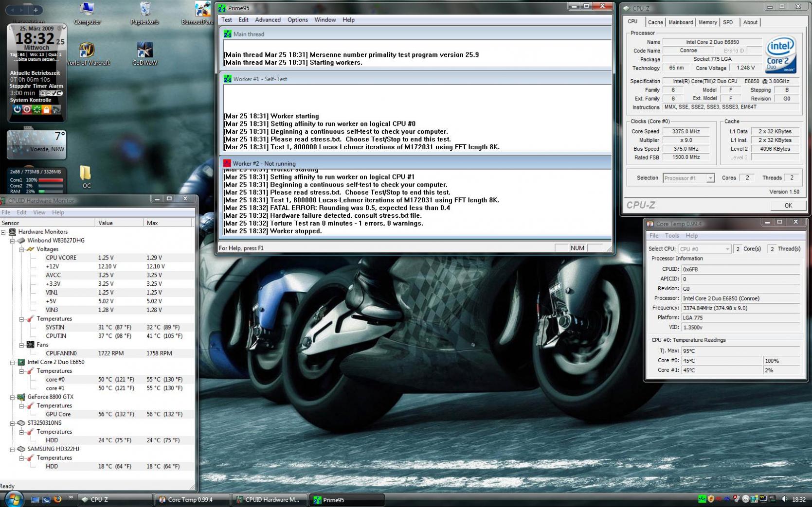
Task: Click the Stoppuhr label in the clock gadget
Action: (x=20, y=86)
